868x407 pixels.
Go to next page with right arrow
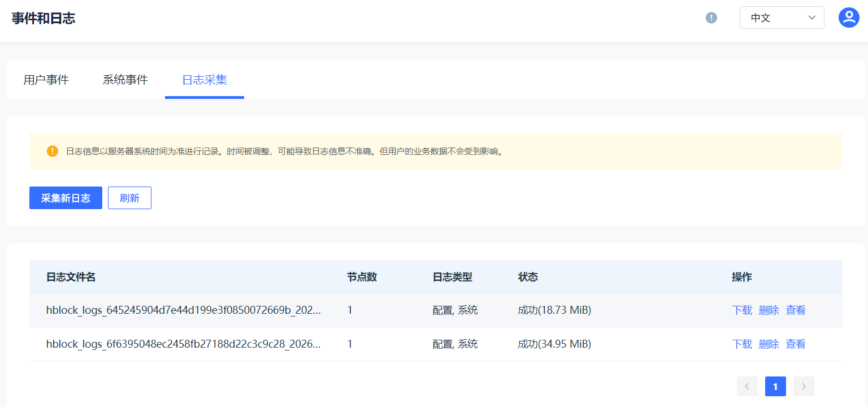[804, 387]
